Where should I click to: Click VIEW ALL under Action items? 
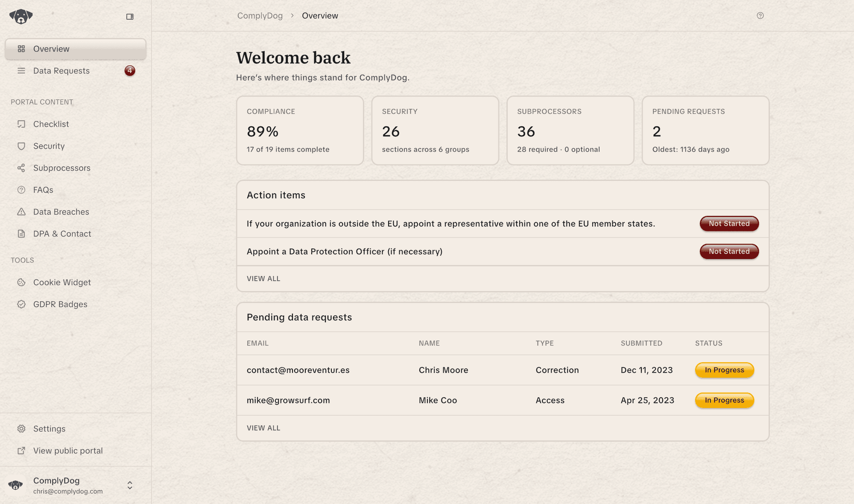(x=263, y=279)
